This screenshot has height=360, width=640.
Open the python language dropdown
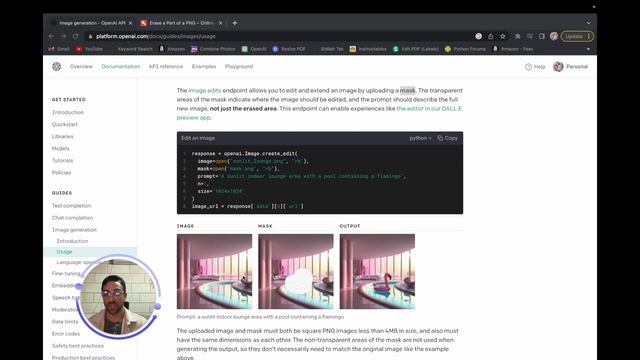click(x=420, y=138)
